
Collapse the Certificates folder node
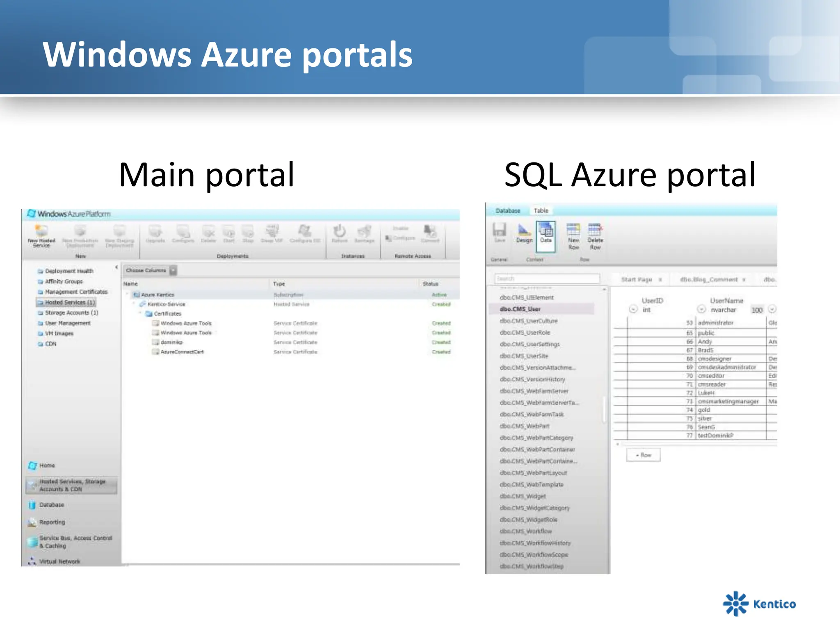pyautogui.click(x=140, y=313)
